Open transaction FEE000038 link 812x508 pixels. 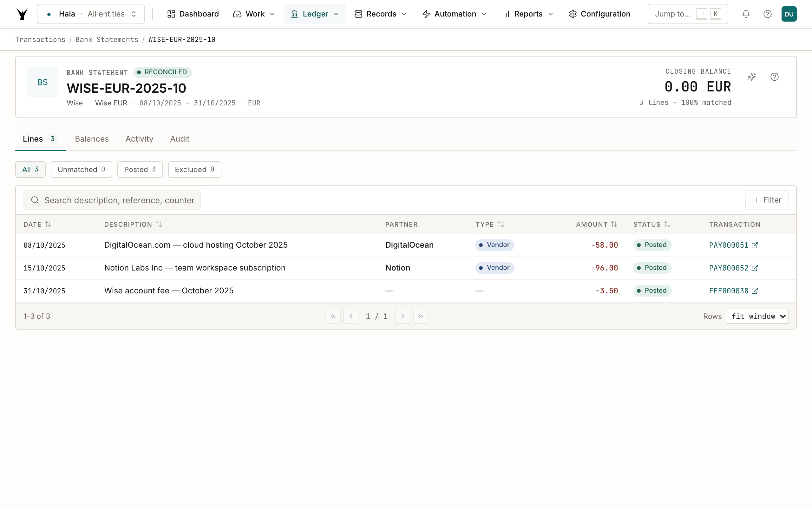point(729,291)
